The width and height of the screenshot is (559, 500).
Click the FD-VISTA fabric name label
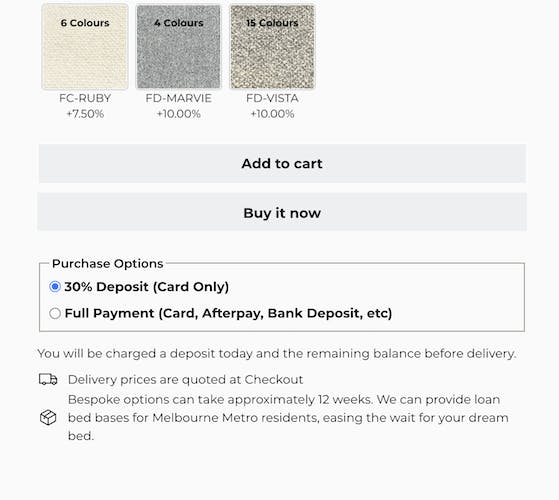pos(272,98)
